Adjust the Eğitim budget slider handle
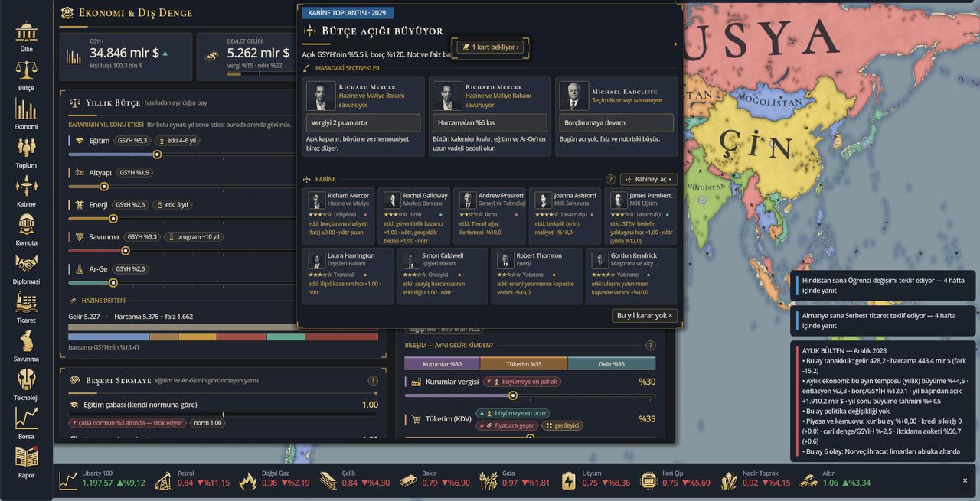Screen dimensions: 980x501 157,155
